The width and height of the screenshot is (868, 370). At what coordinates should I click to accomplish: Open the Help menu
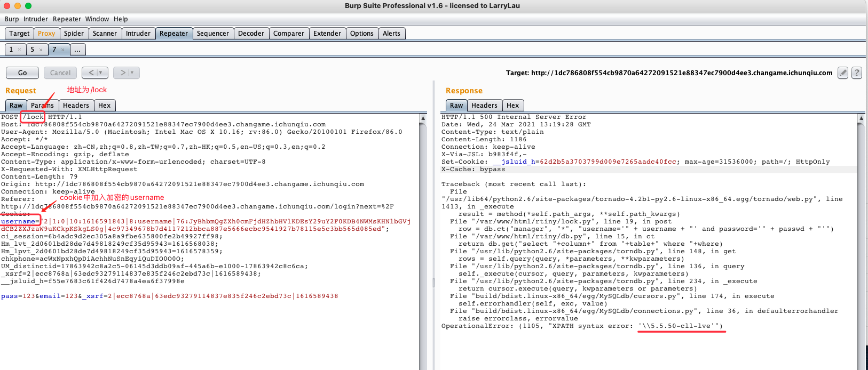point(121,19)
